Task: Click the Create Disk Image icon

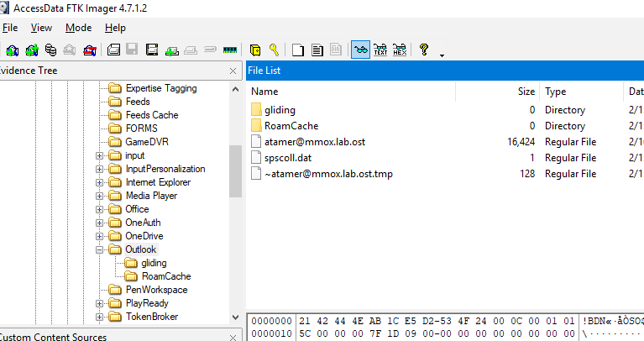Action: 113,50
